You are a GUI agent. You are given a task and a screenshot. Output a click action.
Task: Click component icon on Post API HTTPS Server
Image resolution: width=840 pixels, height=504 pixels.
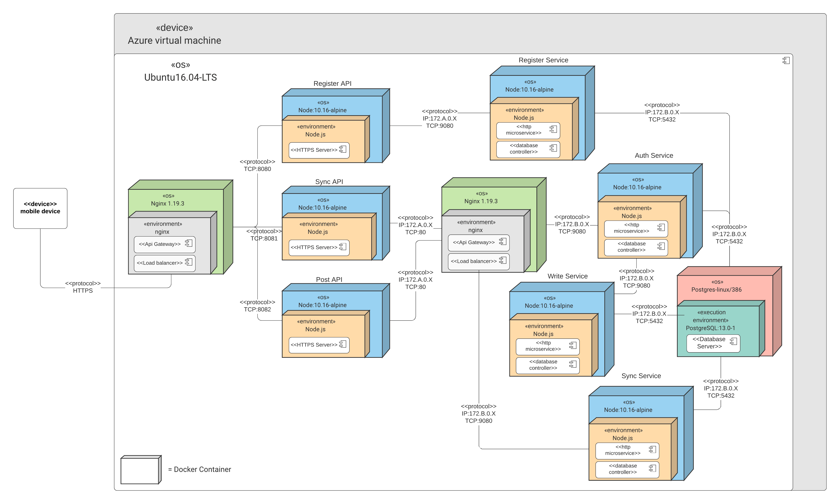343,344
